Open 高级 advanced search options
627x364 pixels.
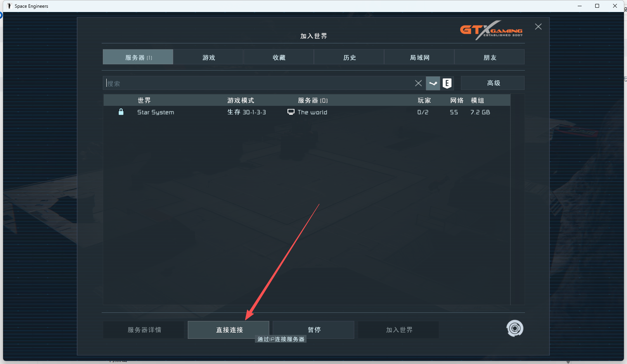tap(493, 83)
